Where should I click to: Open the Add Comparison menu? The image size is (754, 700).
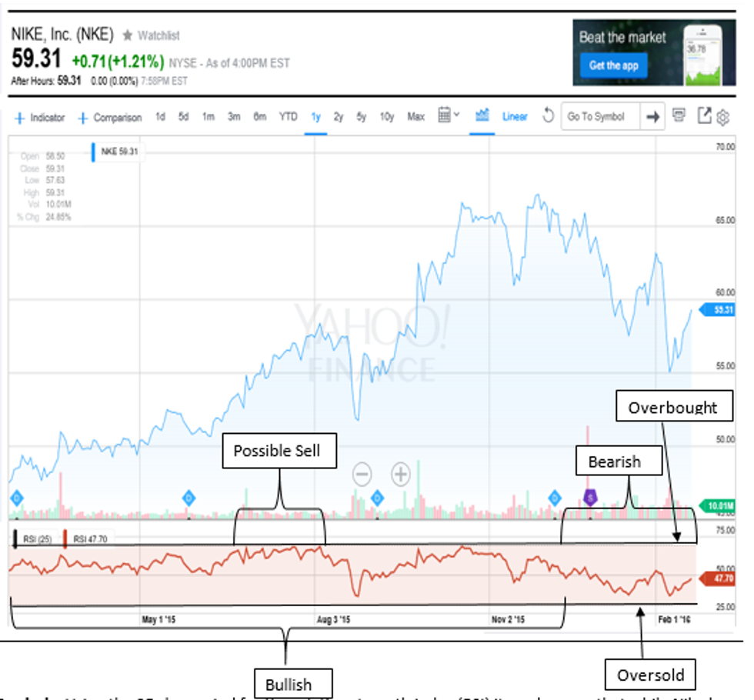click(x=110, y=118)
